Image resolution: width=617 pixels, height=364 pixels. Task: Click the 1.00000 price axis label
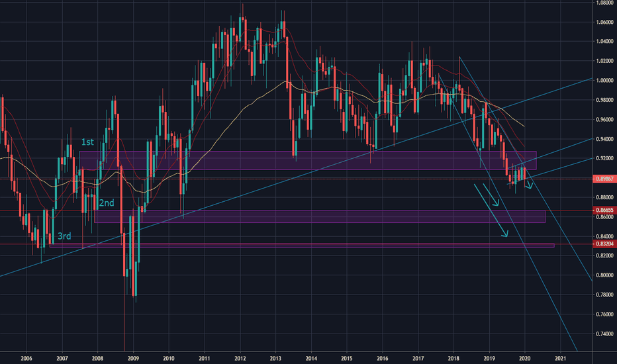[605, 81]
